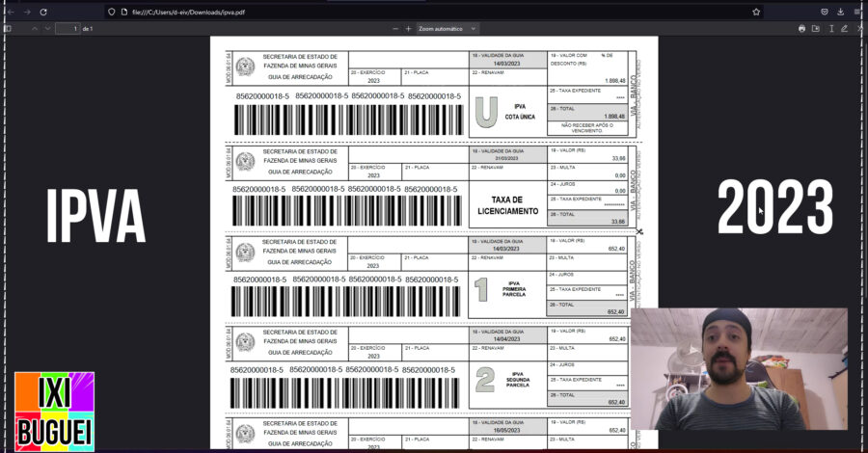Zoom out of the PDF document
Image resolution: width=868 pixels, height=453 pixels.
tap(394, 29)
